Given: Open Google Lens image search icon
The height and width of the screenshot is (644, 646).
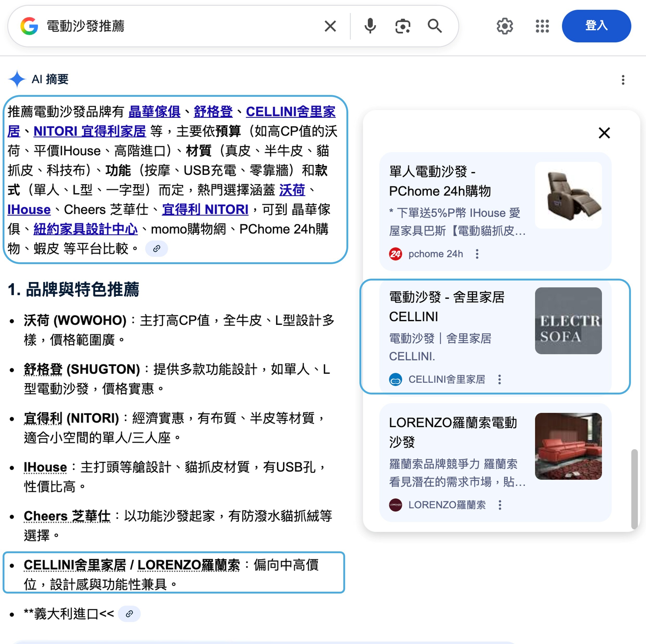Looking at the screenshot, I should click(403, 26).
